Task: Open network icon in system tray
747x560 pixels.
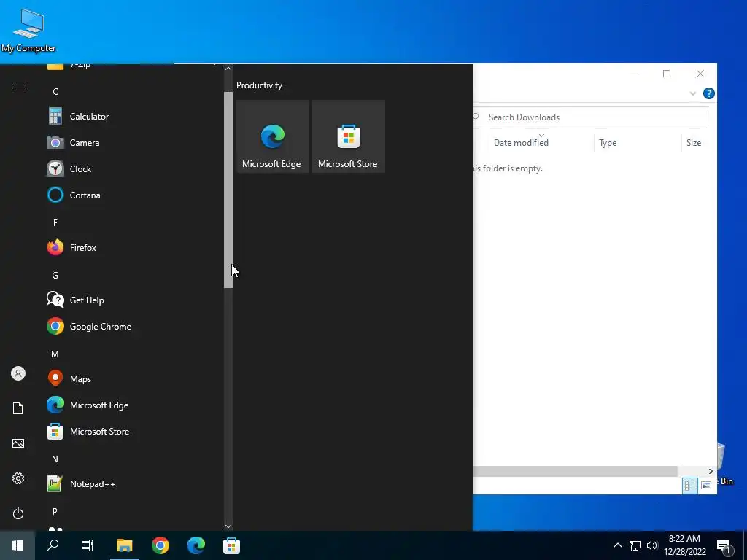Action: (635, 545)
